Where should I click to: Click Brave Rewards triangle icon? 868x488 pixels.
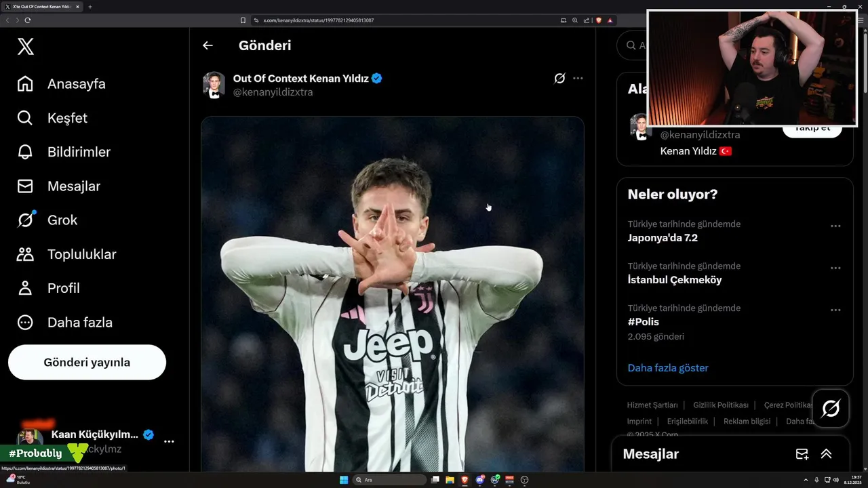(610, 20)
